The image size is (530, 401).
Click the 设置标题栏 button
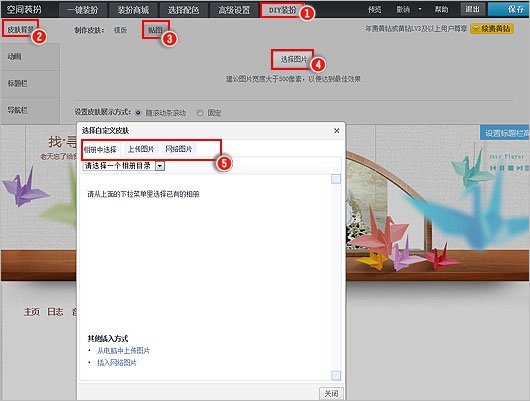[505, 133]
